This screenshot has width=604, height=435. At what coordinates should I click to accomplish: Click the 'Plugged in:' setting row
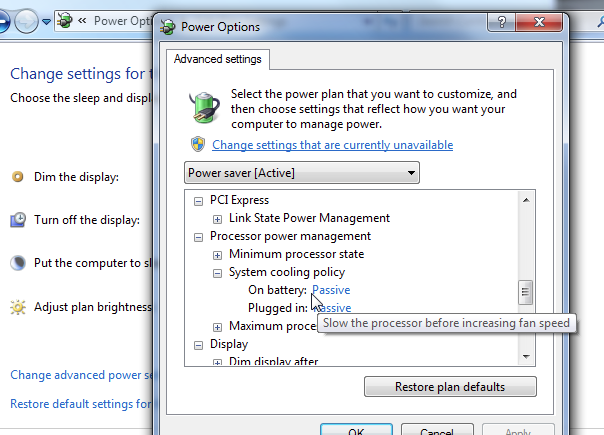tap(299, 308)
